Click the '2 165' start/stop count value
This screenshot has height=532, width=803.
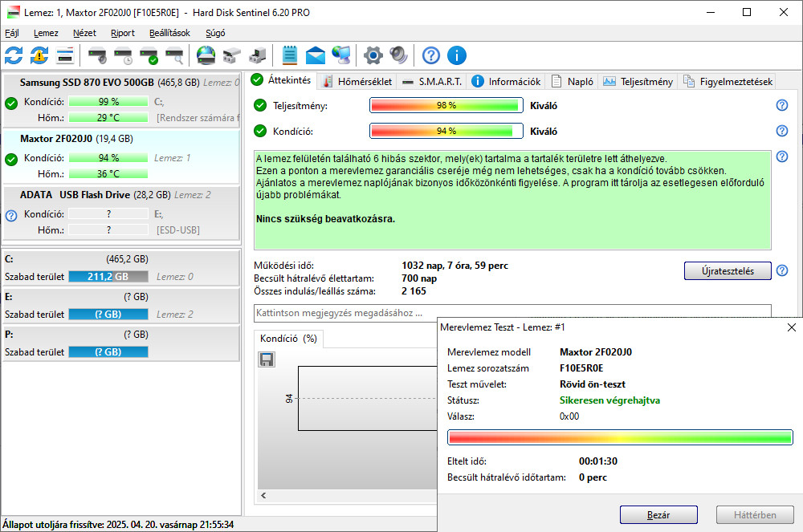[414, 291]
